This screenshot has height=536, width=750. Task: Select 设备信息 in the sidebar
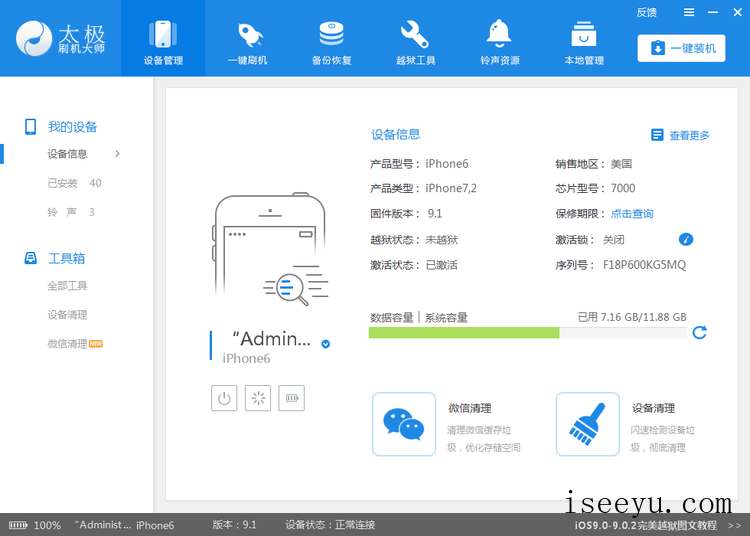(x=67, y=154)
